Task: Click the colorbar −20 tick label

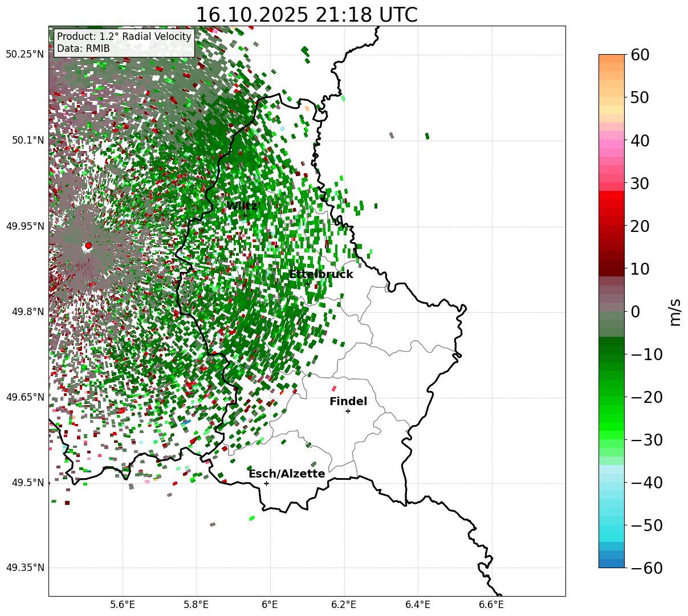Action: [646, 397]
